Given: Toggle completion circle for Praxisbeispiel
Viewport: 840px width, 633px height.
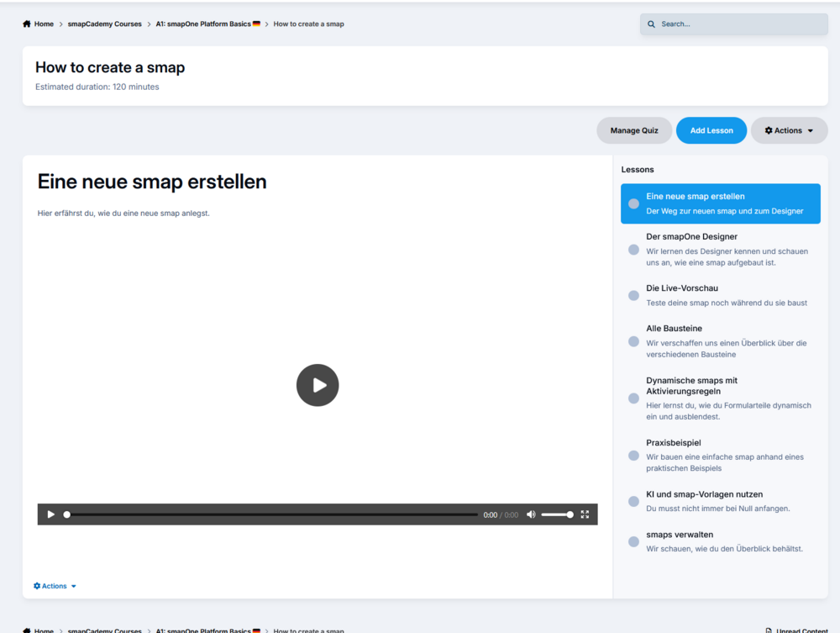Looking at the screenshot, I should click(633, 456).
